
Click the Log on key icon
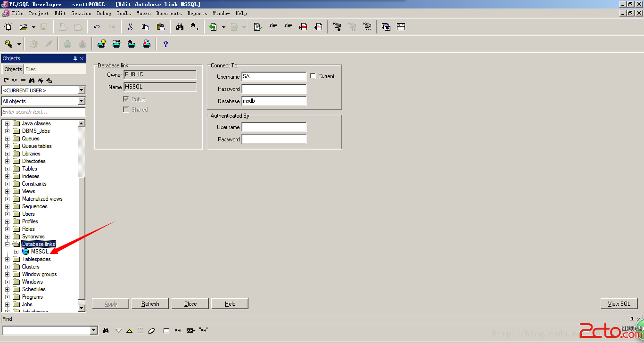click(x=8, y=44)
